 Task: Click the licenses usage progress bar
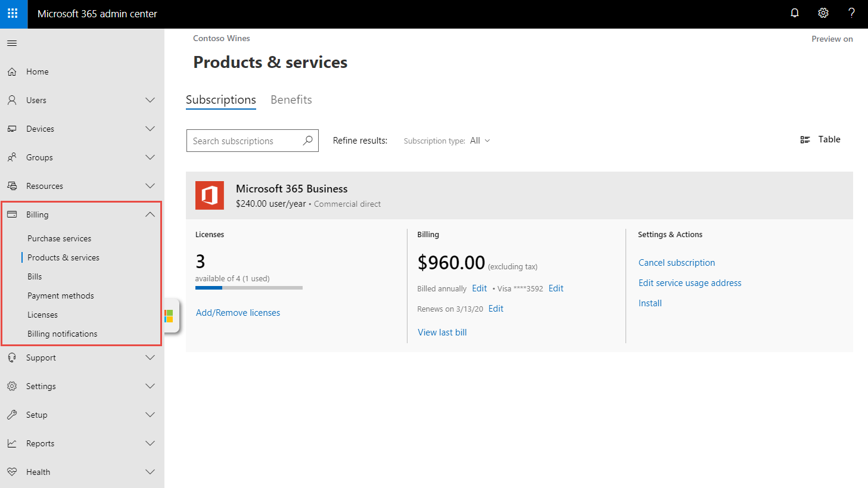click(x=249, y=288)
